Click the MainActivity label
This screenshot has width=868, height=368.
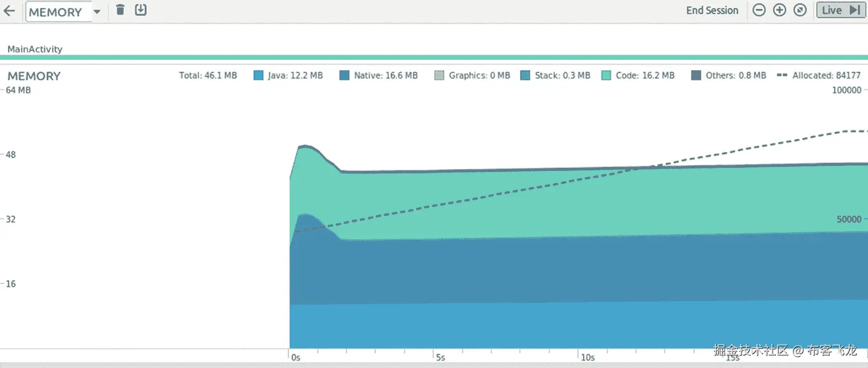pos(35,49)
